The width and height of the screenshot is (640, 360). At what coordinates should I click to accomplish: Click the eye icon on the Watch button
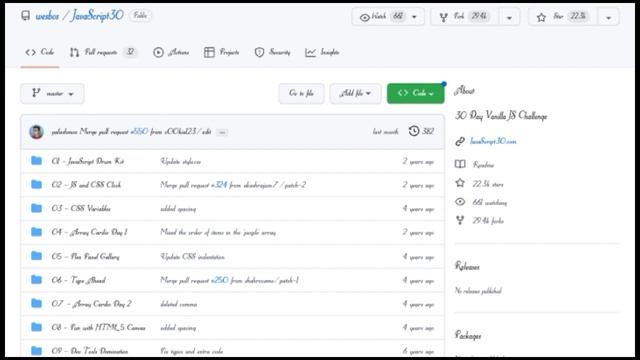(364, 17)
